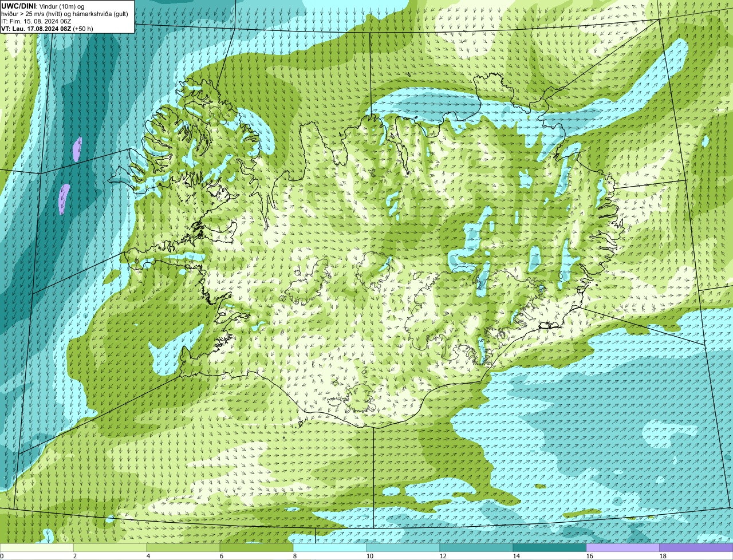Click the dark teal 14–16 m/s legend swatch
This screenshot has width=733, height=560.
pyautogui.click(x=550, y=547)
